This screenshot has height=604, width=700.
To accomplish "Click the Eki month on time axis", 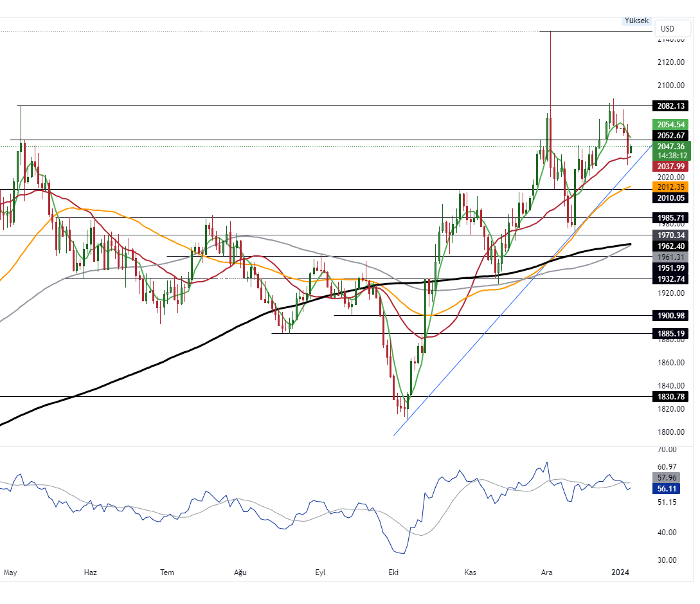I will click(394, 572).
